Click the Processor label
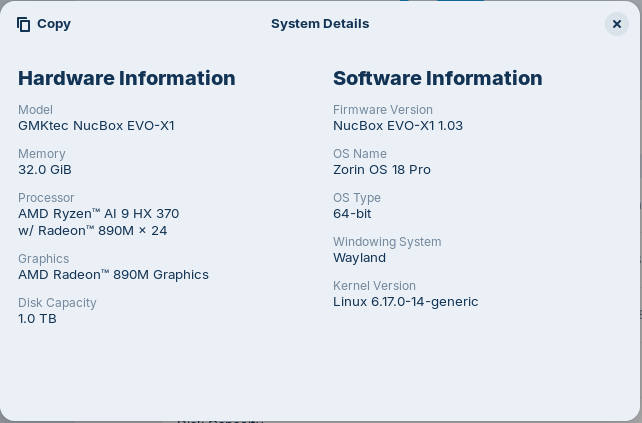 (x=46, y=198)
